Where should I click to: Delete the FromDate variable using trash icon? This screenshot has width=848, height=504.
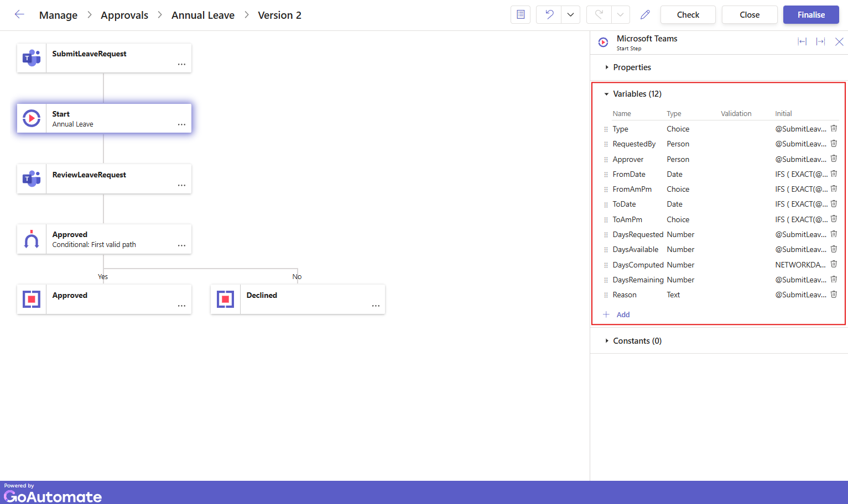tap(834, 174)
